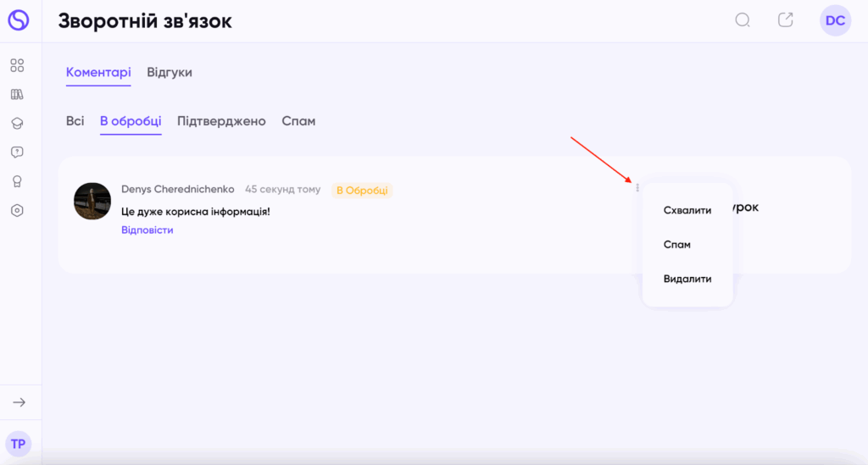Click the search magnifier icon in header
868x465 pixels.
pyautogui.click(x=743, y=20)
